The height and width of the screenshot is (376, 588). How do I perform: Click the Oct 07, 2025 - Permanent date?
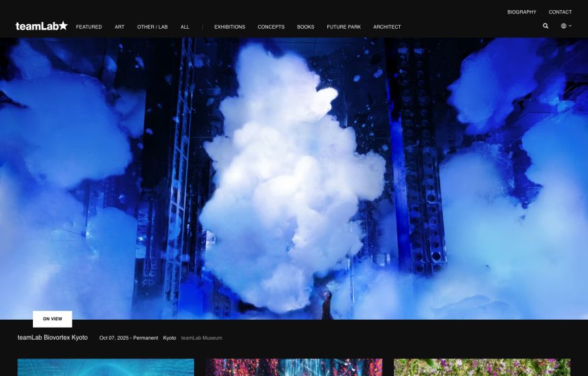coord(128,338)
